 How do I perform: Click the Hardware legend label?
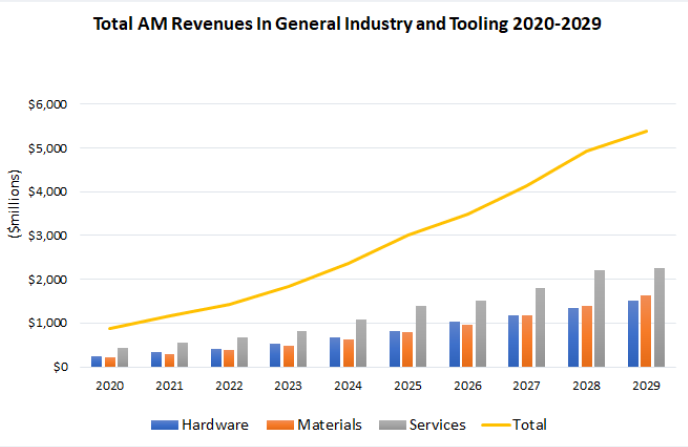point(215,425)
